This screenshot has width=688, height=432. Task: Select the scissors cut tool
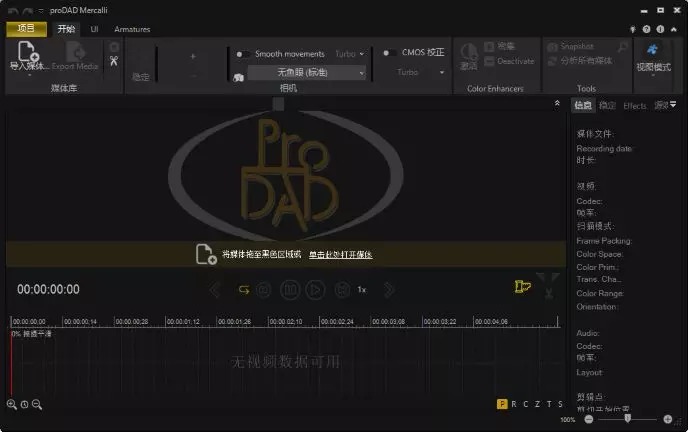coord(114,61)
